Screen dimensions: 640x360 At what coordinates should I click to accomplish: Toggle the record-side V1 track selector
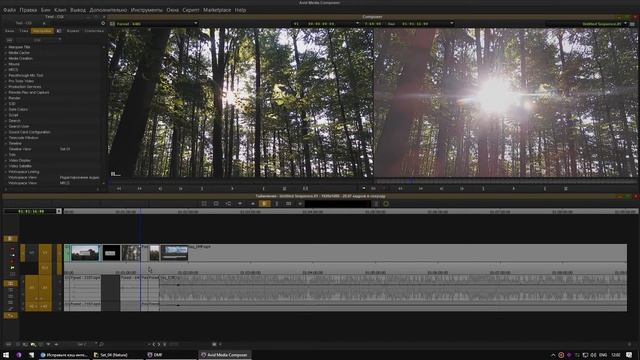pos(45,253)
